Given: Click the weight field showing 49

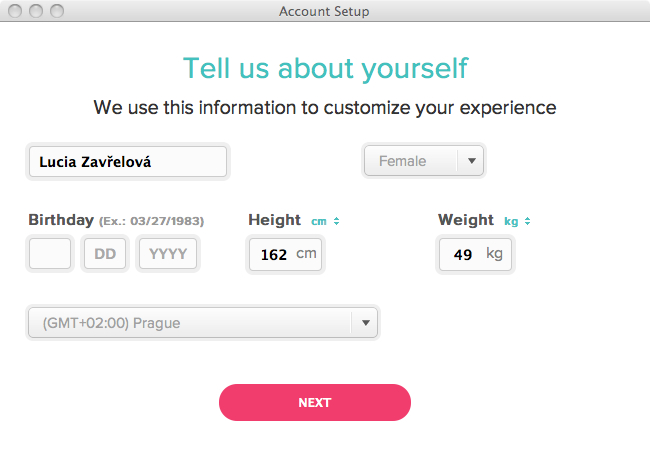Looking at the screenshot, I should tap(475, 254).
